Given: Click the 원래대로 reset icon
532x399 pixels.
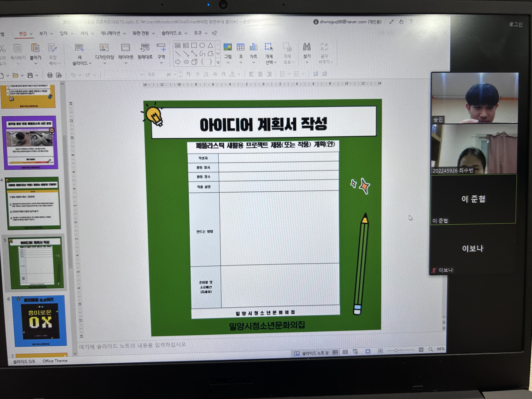Looking at the screenshot, I should [x=145, y=47].
